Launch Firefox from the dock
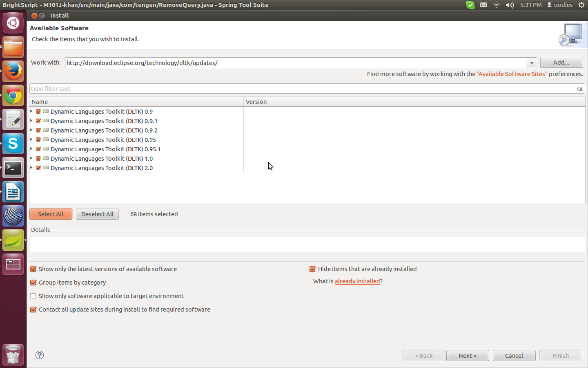The image size is (588, 368). pyautogui.click(x=13, y=71)
